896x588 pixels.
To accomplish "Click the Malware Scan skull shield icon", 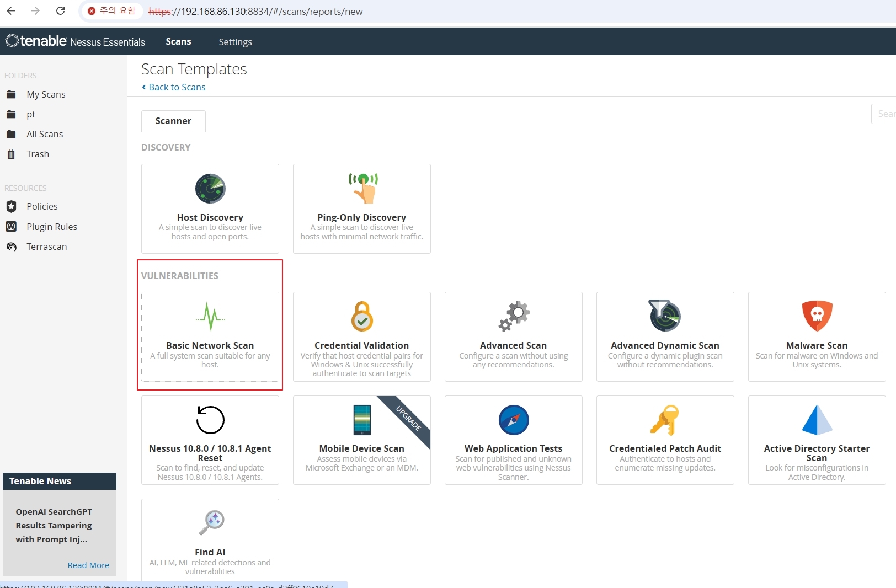I will [817, 316].
